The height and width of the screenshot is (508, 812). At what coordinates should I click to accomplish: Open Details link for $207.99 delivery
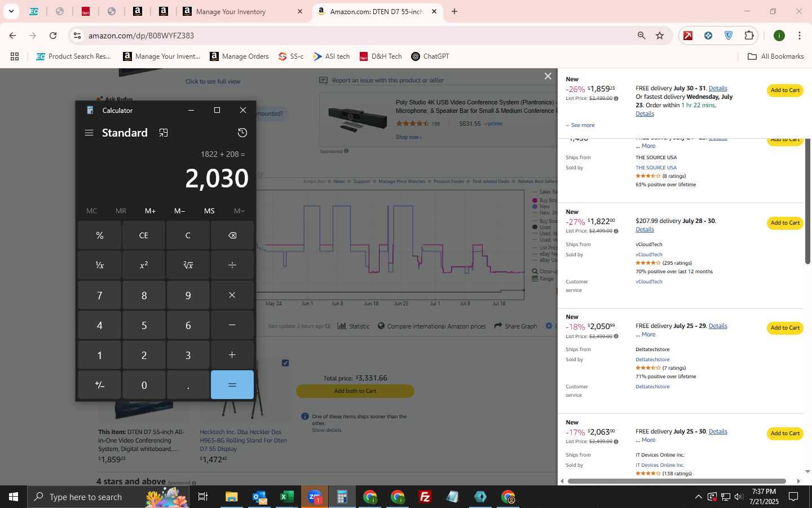(645, 230)
